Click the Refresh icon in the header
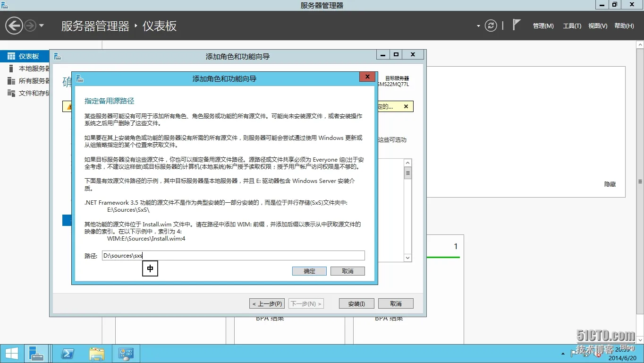Screen dimensions: 644x363 tap(491, 26)
